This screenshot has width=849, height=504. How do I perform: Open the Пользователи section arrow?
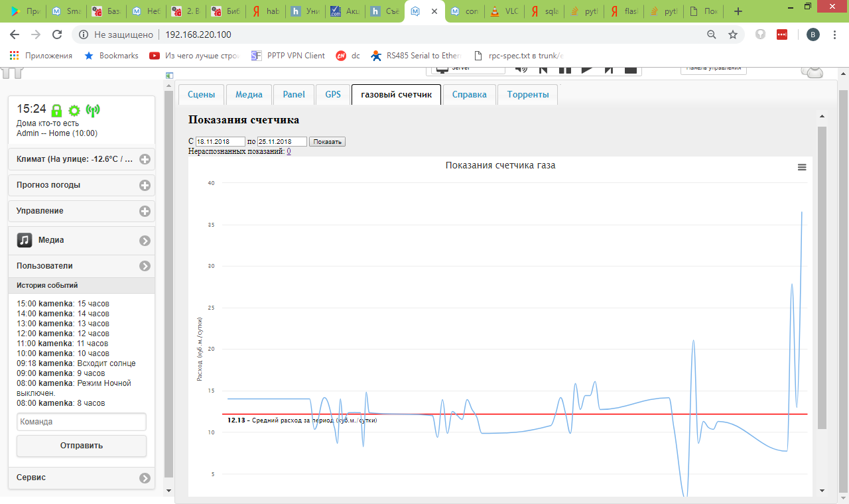pyautogui.click(x=145, y=266)
